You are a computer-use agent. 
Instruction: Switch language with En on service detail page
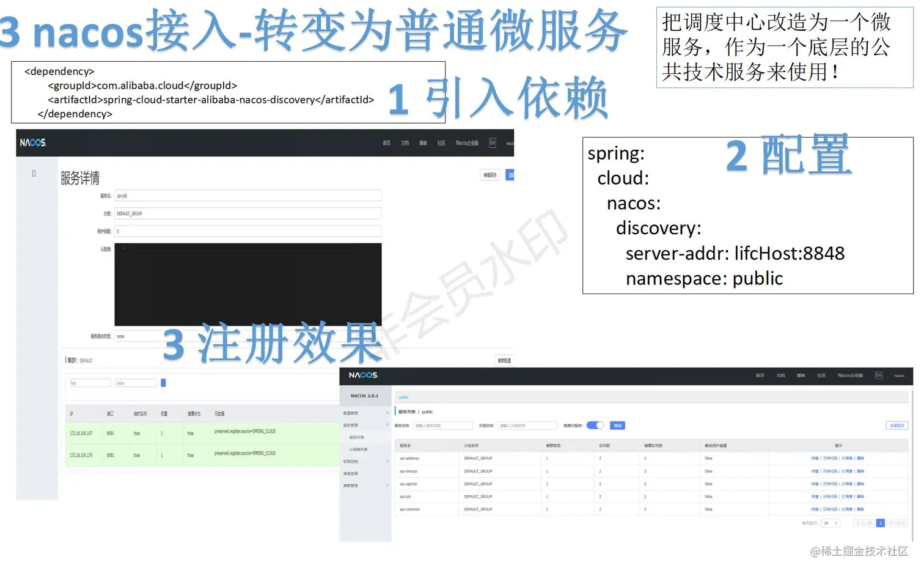(493, 142)
